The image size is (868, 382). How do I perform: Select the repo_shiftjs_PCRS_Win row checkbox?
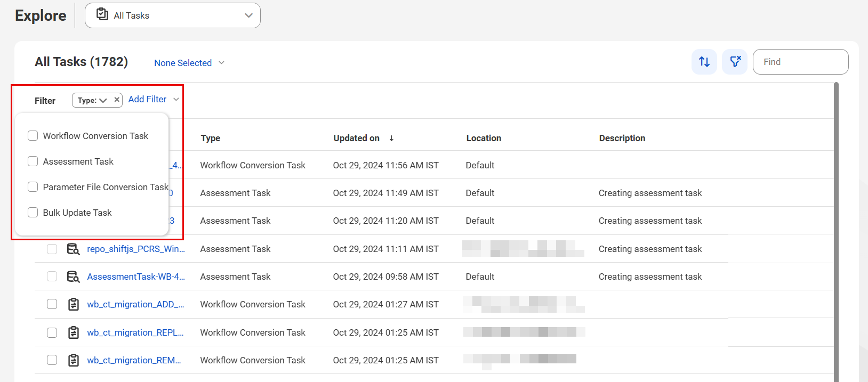(52, 249)
